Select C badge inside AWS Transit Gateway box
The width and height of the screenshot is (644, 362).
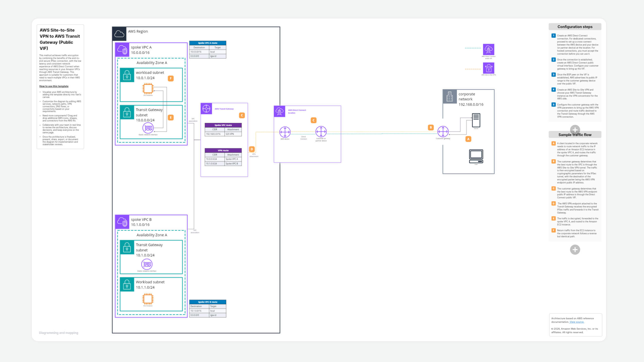(x=242, y=115)
